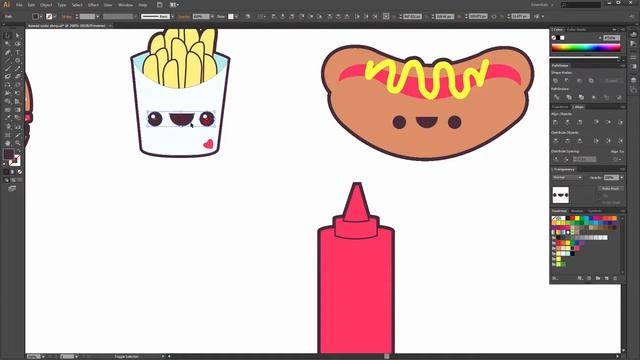Click white swatch in Color panel
The image size is (640, 360).
tap(562, 38)
